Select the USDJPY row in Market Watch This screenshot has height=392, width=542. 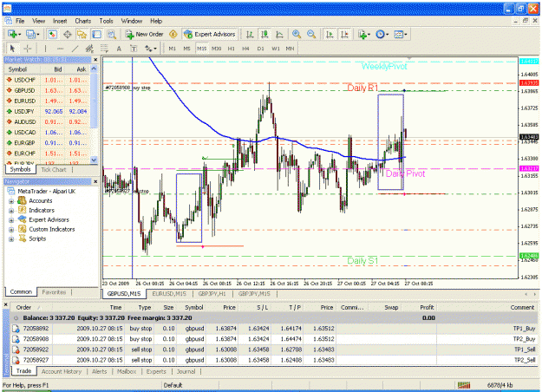[x=48, y=111]
